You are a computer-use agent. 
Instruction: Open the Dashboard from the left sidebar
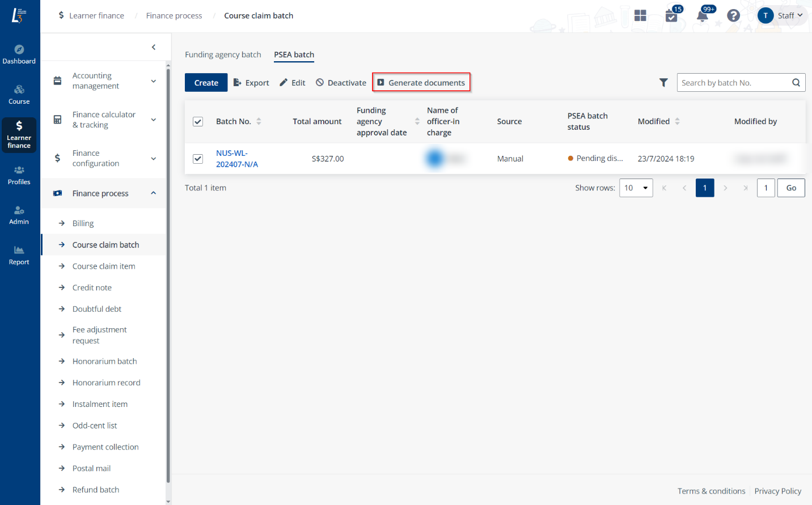point(19,54)
